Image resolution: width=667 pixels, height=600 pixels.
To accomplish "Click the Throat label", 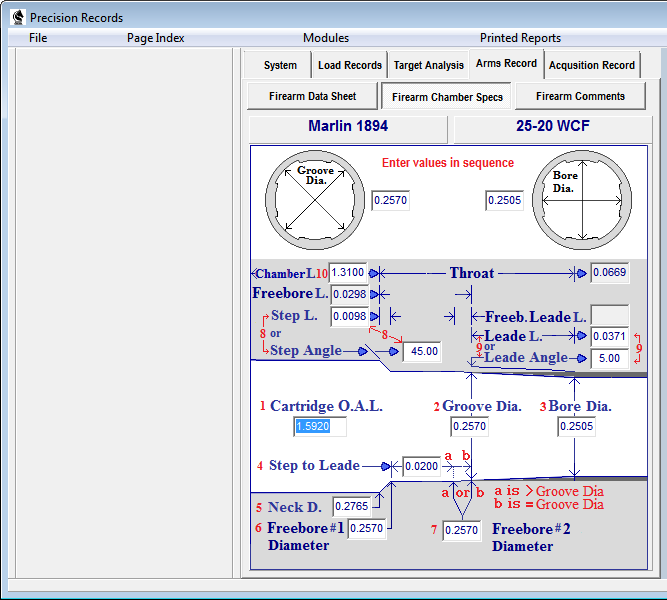I will point(472,273).
